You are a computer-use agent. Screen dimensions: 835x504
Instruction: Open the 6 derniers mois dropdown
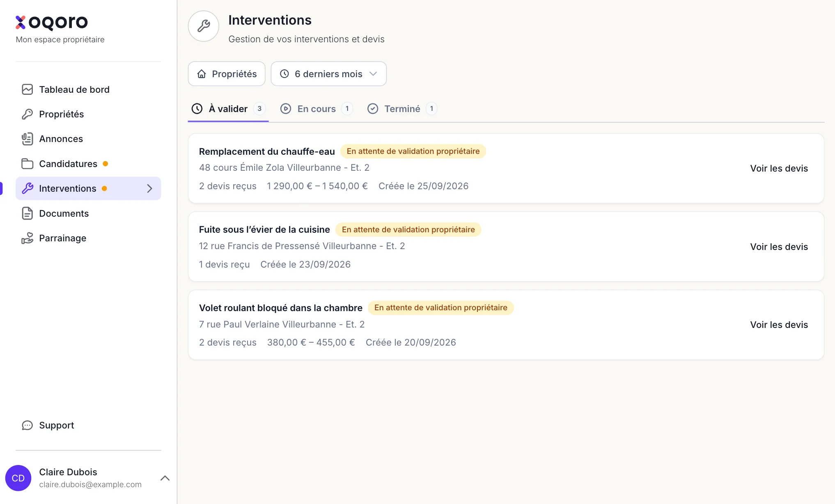tap(328, 74)
